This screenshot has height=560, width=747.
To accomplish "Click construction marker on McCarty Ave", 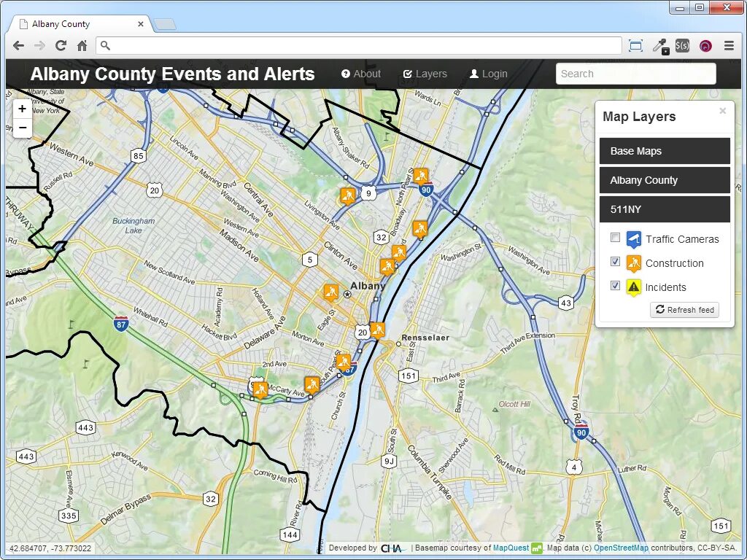I will coord(311,384).
